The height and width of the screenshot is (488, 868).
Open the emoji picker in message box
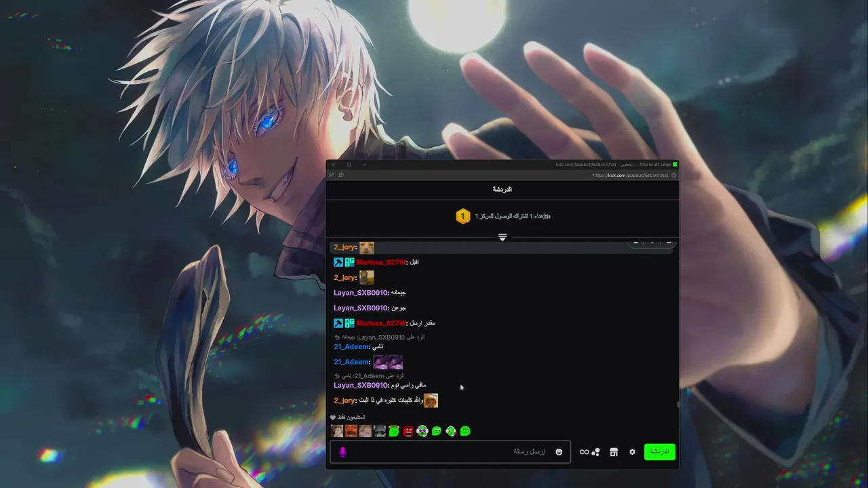[x=559, y=452]
